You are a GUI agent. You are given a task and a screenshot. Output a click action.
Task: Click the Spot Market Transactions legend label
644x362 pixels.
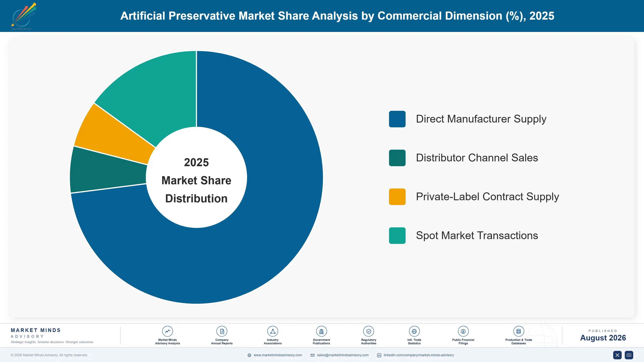477,236
